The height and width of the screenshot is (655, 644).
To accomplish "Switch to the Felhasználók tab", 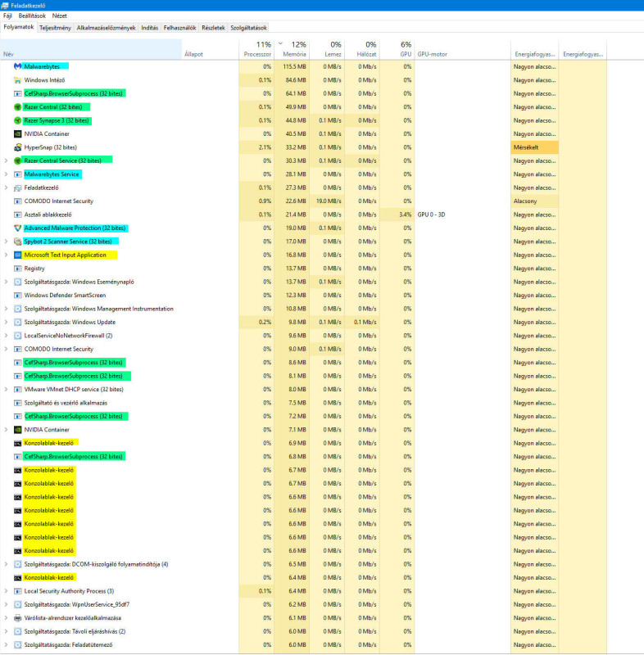I will pyautogui.click(x=179, y=28).
